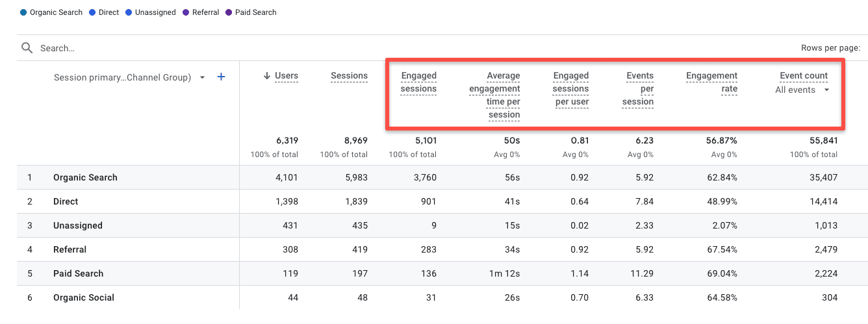Select the Paid Search row label
This screenshot has height=324, width=868.
tap(78, 273)
